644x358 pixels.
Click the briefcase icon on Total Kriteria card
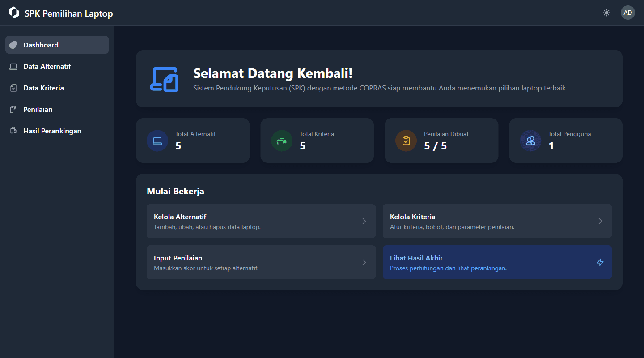point(282,141)
